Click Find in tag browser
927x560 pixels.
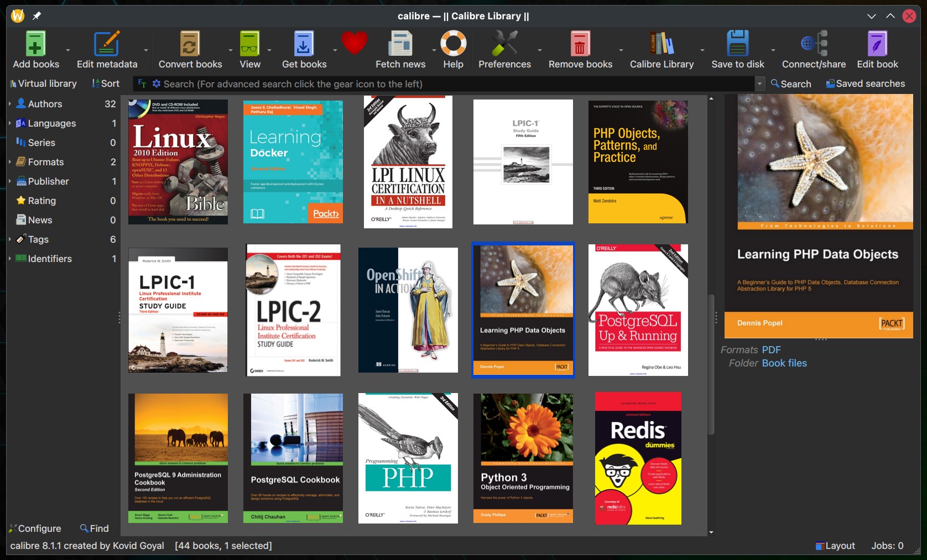tap(95, 528)
